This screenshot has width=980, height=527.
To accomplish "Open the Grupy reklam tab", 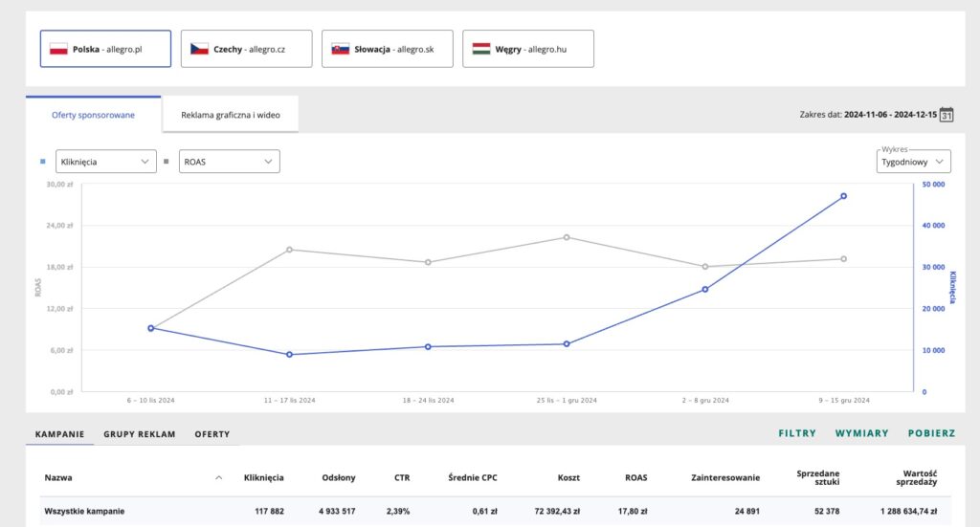I will pyautogui.click(x=140, y=434).
